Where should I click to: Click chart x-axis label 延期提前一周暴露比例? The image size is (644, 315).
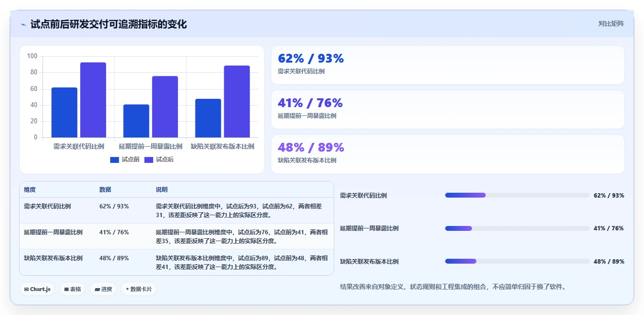click(x=150, y=146)
